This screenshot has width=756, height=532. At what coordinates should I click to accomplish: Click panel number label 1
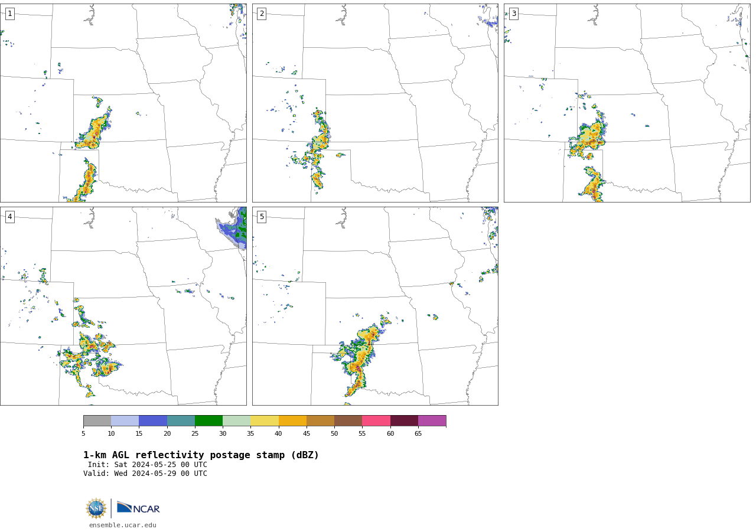point(9,14)
